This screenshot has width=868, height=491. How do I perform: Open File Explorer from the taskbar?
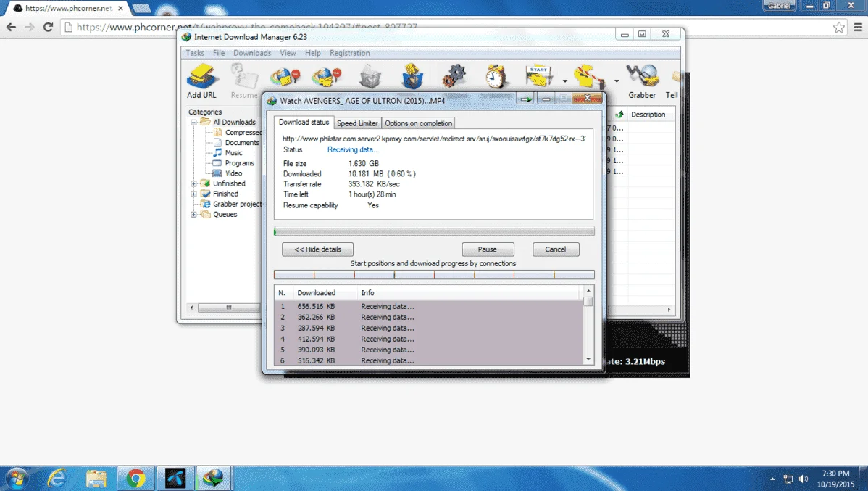point(96,478)
